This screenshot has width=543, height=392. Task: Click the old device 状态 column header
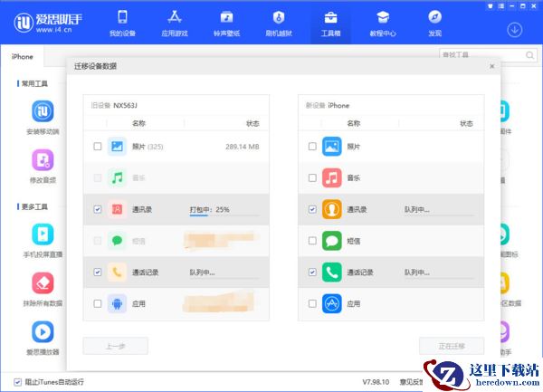point(252,123)
